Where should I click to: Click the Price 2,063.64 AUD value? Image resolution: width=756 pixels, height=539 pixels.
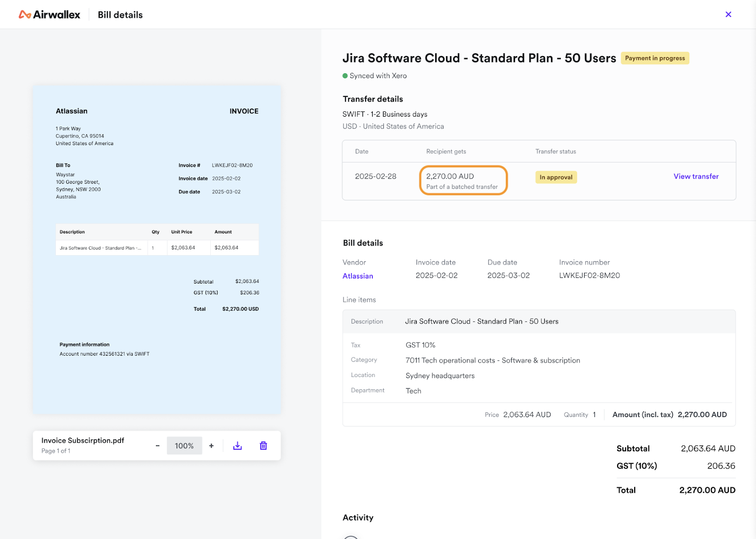point(527,414)
